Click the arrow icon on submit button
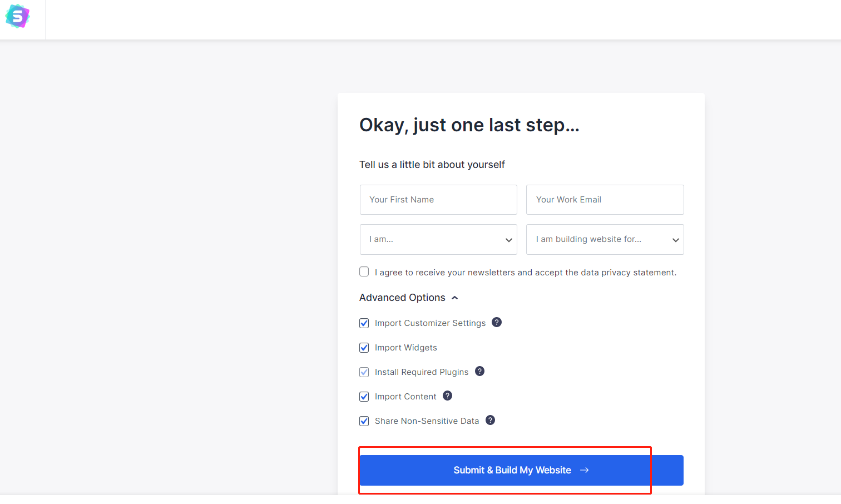The height and width of the screenshot is (504, 841). 584,470
